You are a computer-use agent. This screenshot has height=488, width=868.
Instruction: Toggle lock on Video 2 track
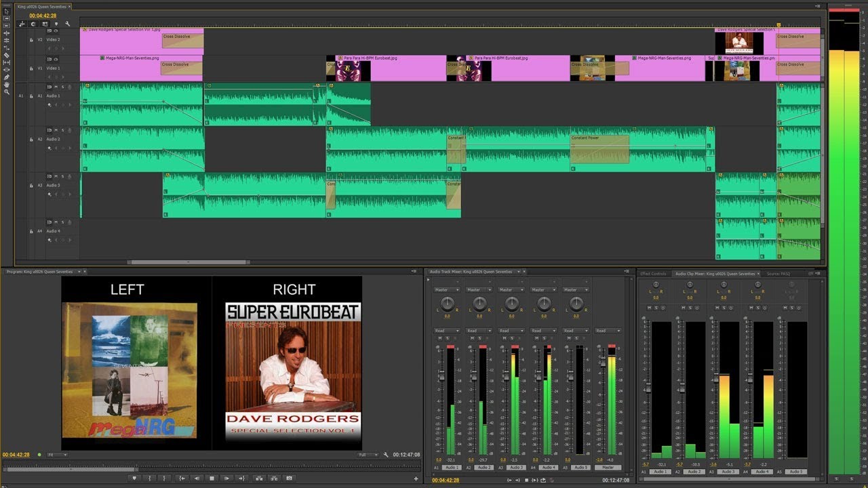pyautogui.click(x=31, y=40)
